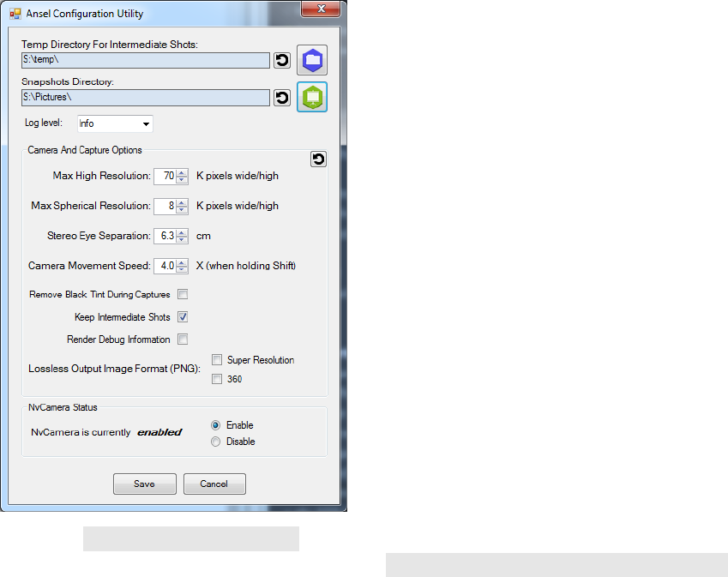Increase Max Spherical Resolution value
728x577 pixels.
[182, 203]
